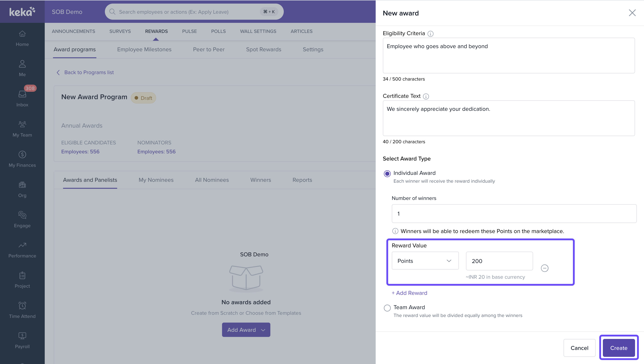
Task: Remove the reward with minus icon
Action: click(544, 268)
